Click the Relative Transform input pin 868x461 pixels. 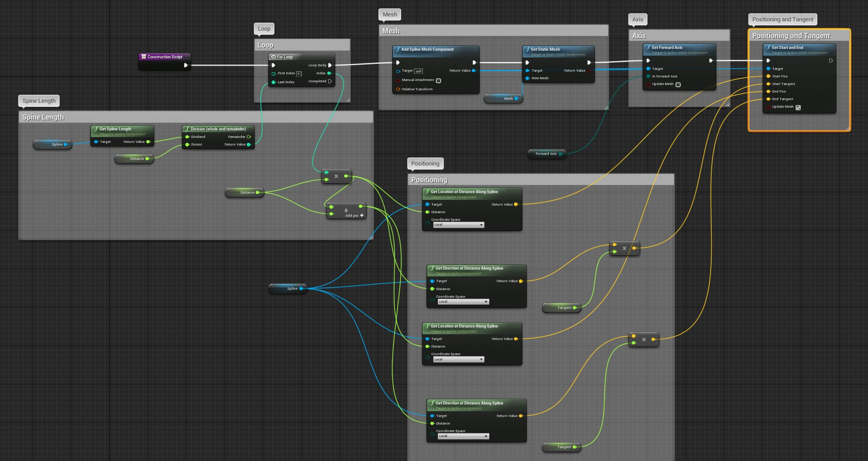pyautogui.click(x=398, y=89)
